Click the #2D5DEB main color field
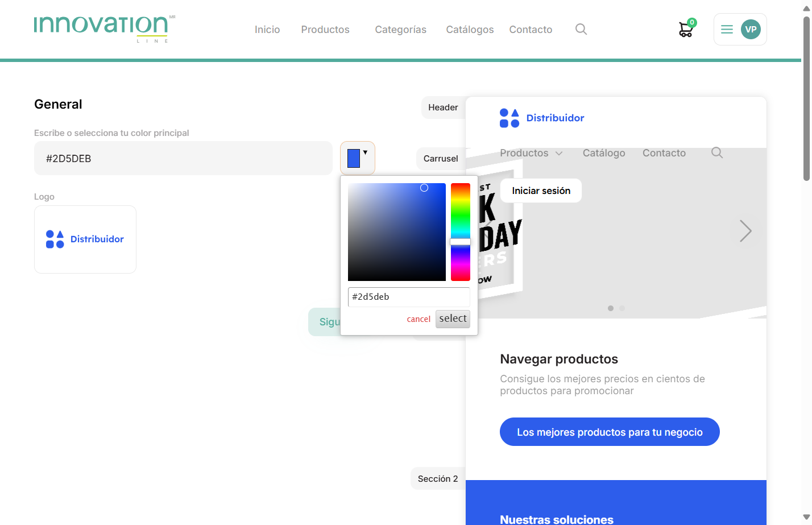 click(183, 158)
